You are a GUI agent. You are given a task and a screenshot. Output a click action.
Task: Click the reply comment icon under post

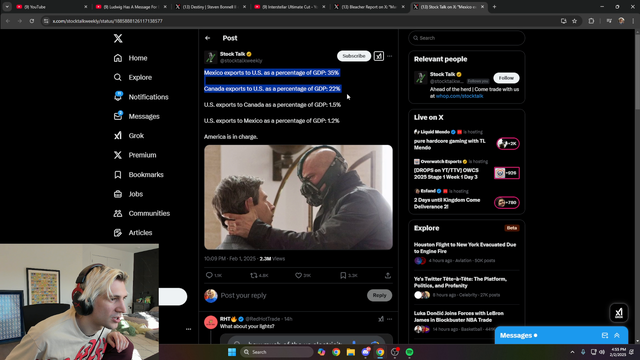click(x=209, y=276)
